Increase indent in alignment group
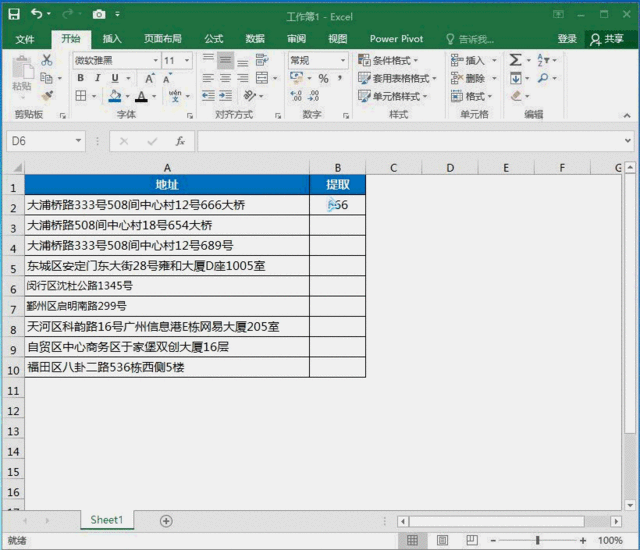This screenshot has width=640, height=550. point(226,96)
